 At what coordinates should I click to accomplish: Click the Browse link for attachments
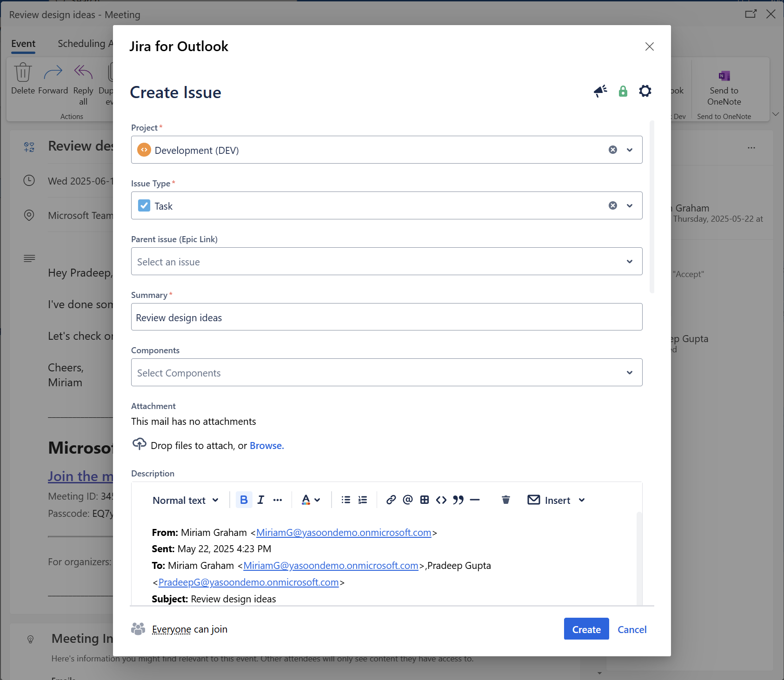click(266, 445)
